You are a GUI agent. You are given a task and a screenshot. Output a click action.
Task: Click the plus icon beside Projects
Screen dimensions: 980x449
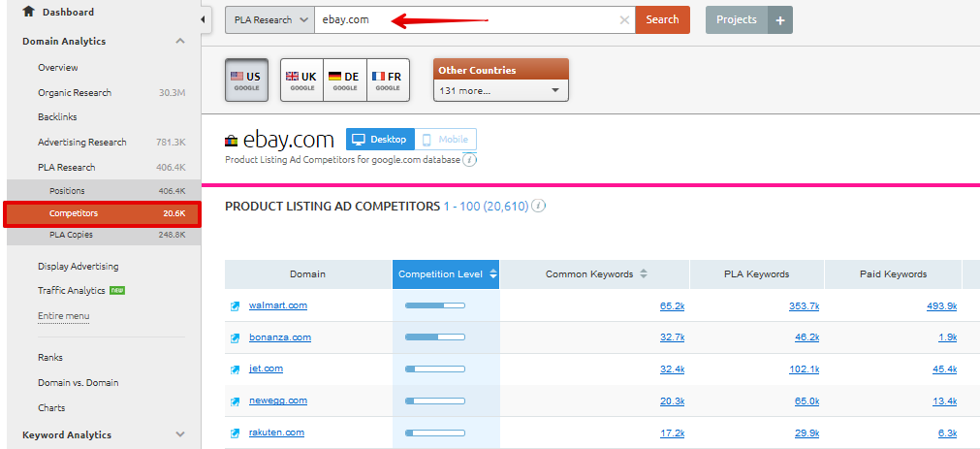pyautogui.click(x=780, y=20)
